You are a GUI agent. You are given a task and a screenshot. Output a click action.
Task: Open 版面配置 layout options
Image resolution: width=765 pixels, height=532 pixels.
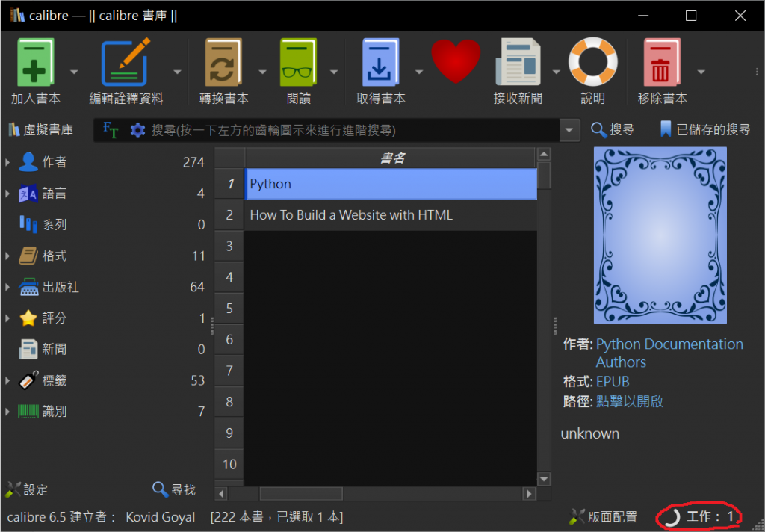coord(603,517)
